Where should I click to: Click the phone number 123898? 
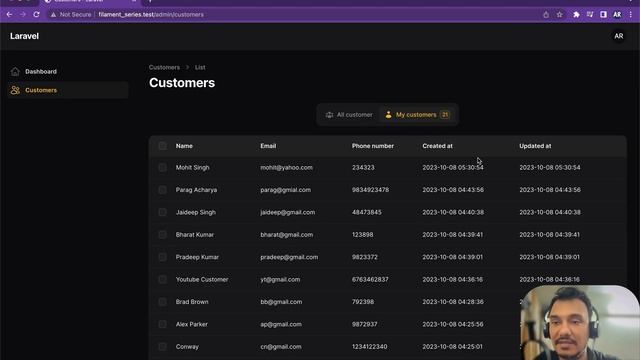coord(362,235)
